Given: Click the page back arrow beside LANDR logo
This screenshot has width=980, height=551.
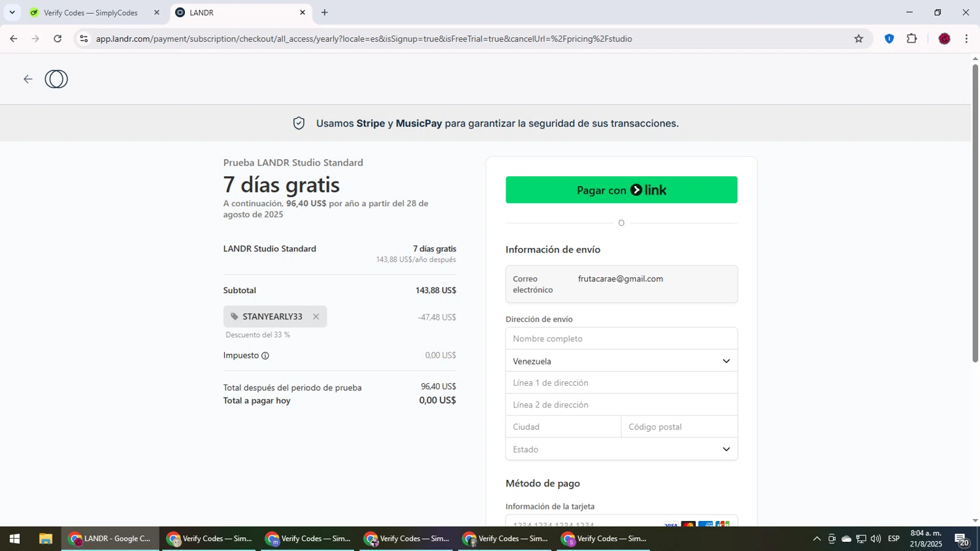Looking at the screenshot, I should 27,79.
